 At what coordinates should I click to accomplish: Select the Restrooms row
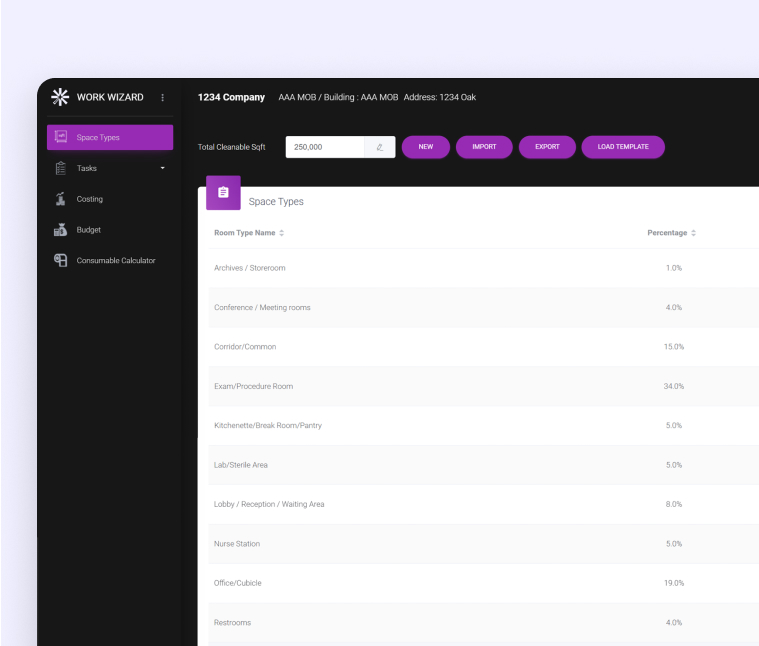pyautogui.click(x=484, y=622)
